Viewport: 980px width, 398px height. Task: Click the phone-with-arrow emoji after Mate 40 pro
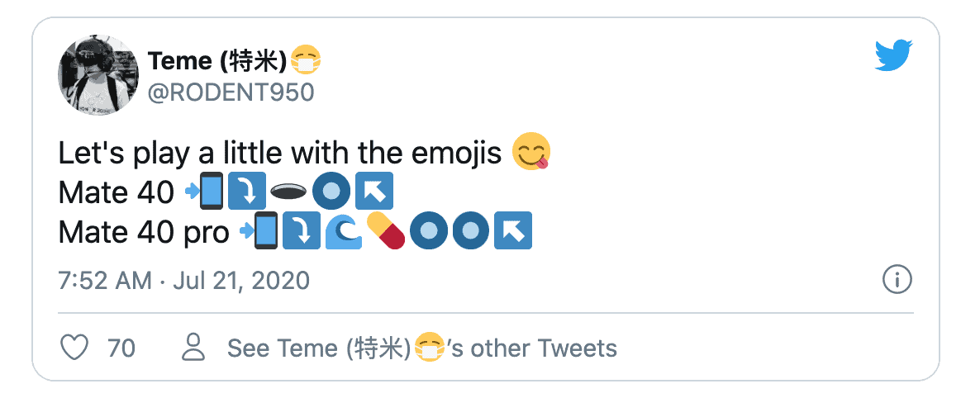tap(259, 231)
